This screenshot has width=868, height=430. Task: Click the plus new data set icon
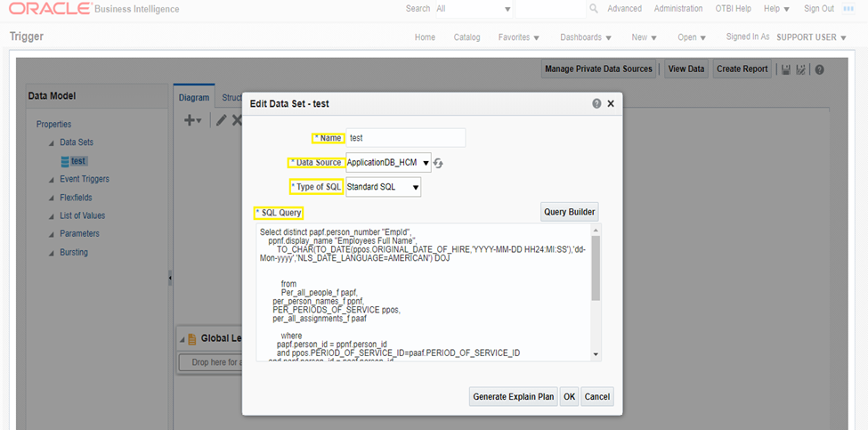pyautogui.click(x=191, y=120)
